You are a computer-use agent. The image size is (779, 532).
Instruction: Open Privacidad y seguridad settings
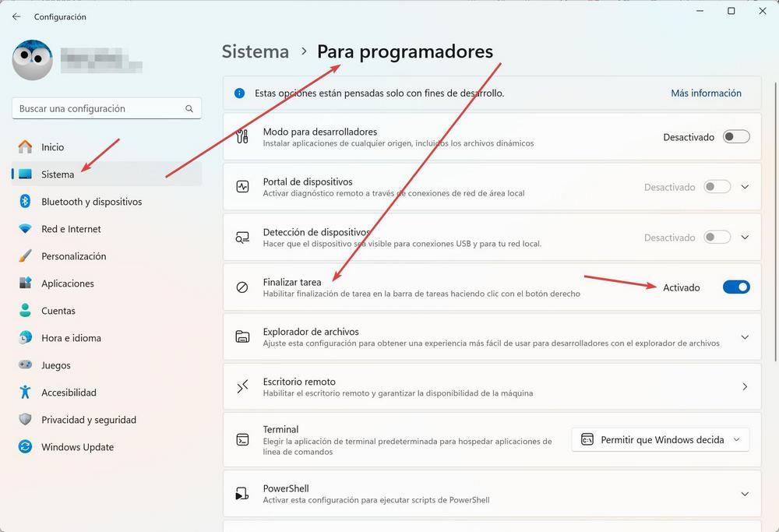click(x=107, y=420)
